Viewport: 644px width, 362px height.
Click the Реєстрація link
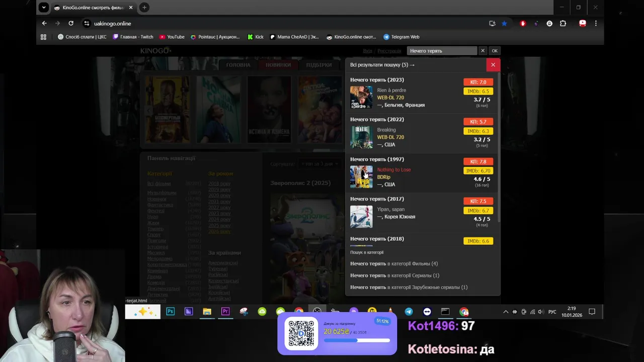(389, 51)
